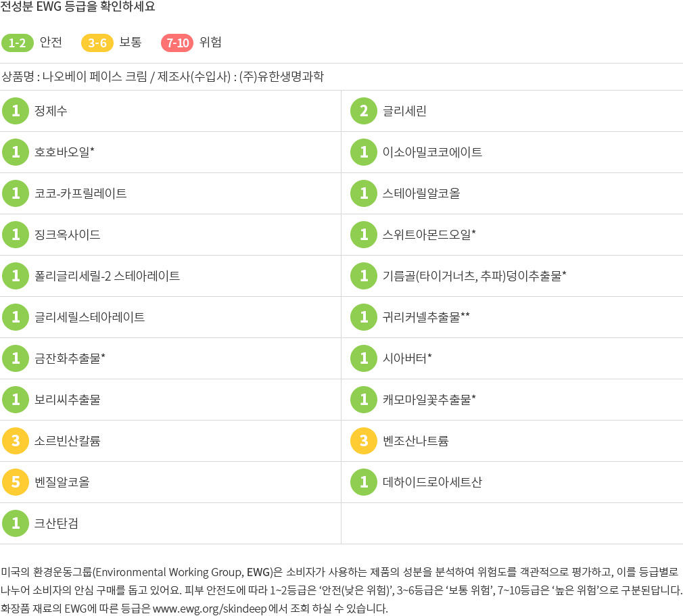Click the green 1-2 safe grade badge

pyautogui.click(x=18, y=43)
